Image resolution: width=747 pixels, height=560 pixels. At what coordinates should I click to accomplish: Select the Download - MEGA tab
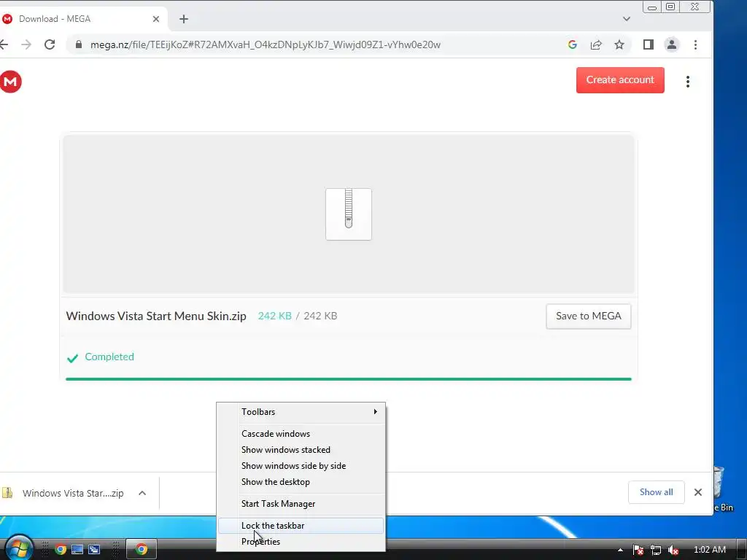coord(81,19)
